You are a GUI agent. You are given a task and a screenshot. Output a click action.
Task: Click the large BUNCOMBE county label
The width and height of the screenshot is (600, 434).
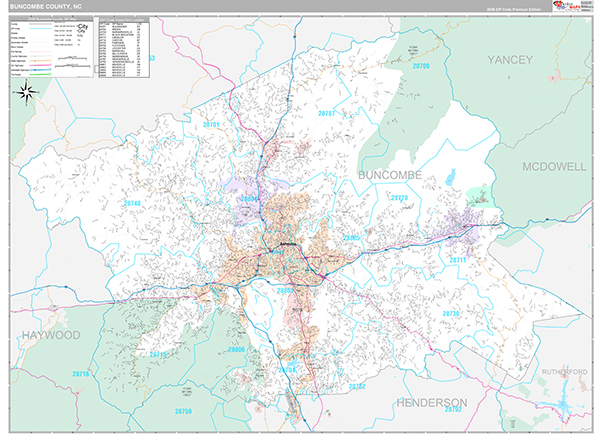390,175
